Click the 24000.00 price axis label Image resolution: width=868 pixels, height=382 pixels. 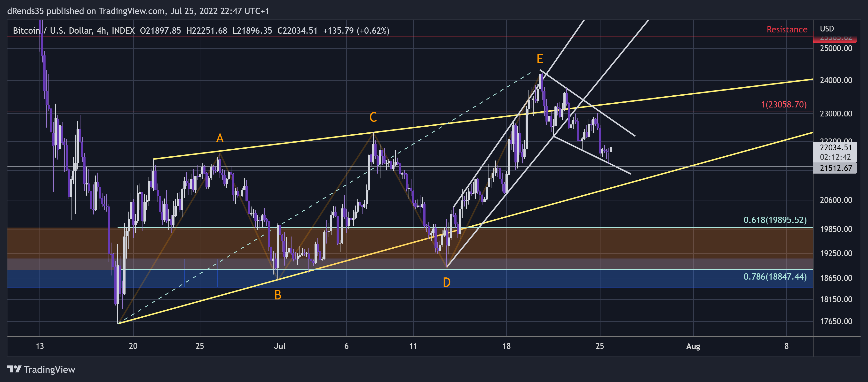[x=836, y=80]
